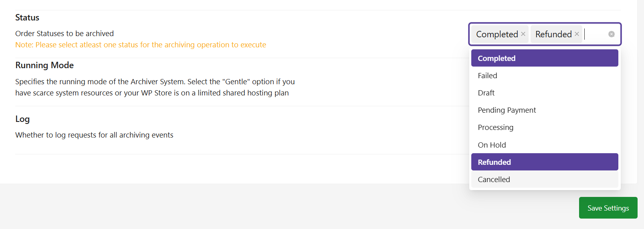Viewport: 644px width, 229px height.
Task: Click the Status section heading
Action: 27,18
